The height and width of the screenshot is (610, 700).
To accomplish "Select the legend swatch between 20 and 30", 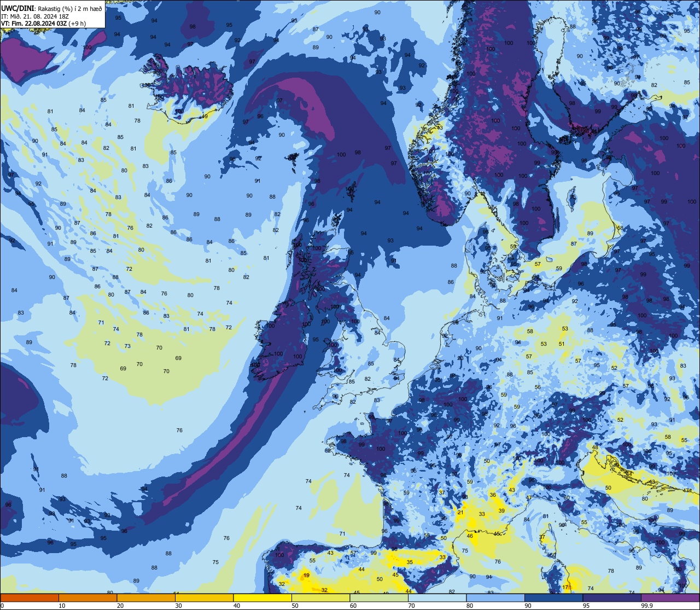I will tap(146, 597).
